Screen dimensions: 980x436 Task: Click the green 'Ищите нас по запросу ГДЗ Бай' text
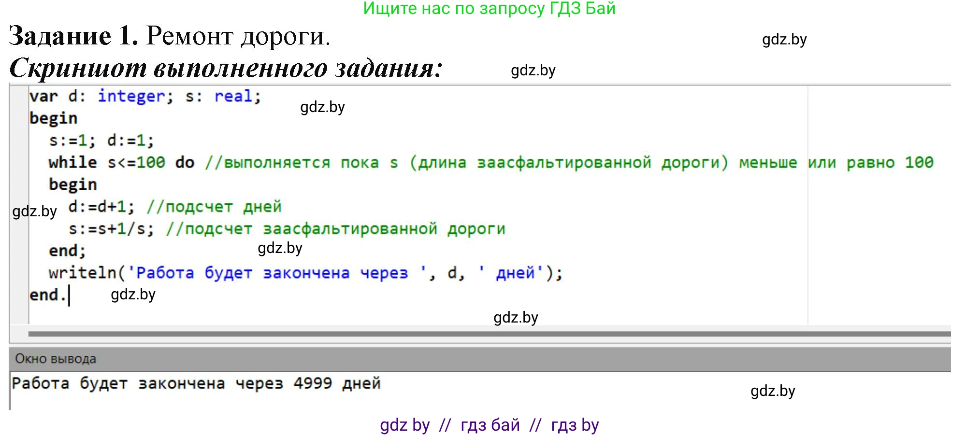489,9
